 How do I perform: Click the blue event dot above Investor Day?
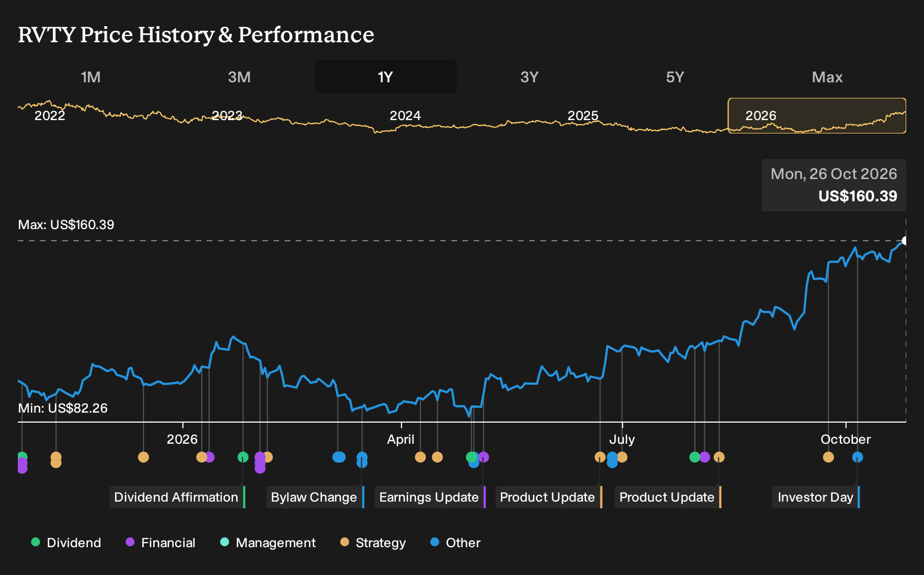pyautogui.click(x=858, y=457)
